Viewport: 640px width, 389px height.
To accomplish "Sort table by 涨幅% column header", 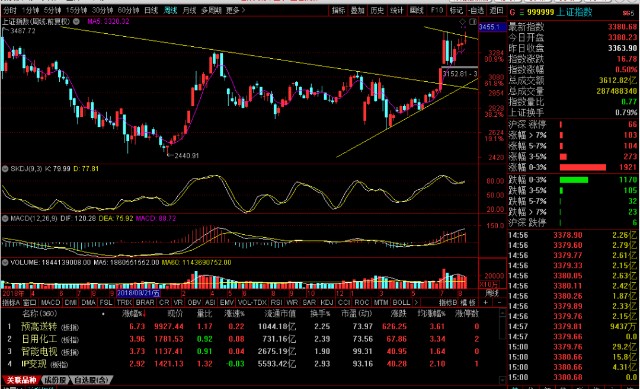I will (133, 313).
